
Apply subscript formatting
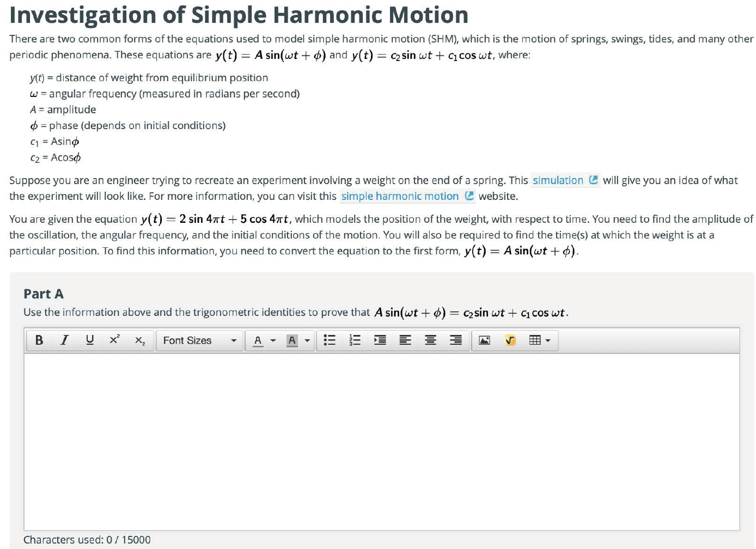[x=140, y=340]
